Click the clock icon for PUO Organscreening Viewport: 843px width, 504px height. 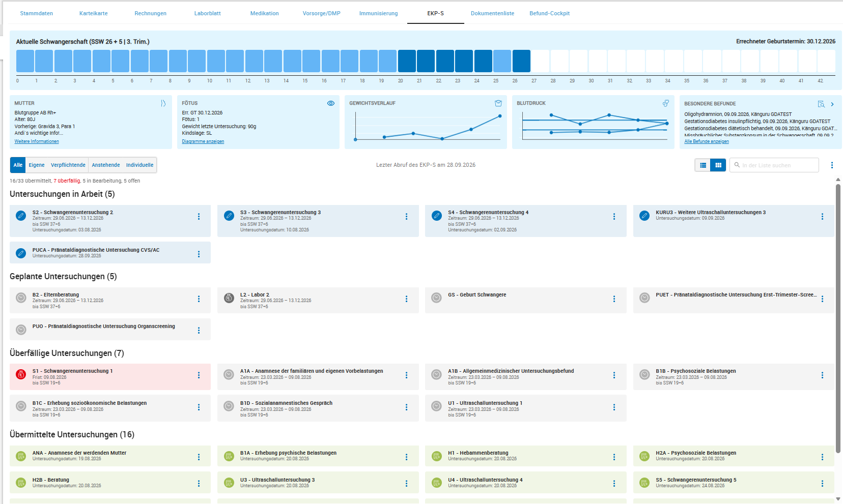(21, 330)
